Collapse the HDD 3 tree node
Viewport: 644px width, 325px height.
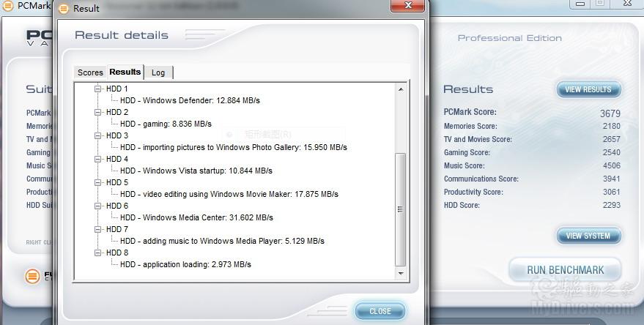(98, 135)
